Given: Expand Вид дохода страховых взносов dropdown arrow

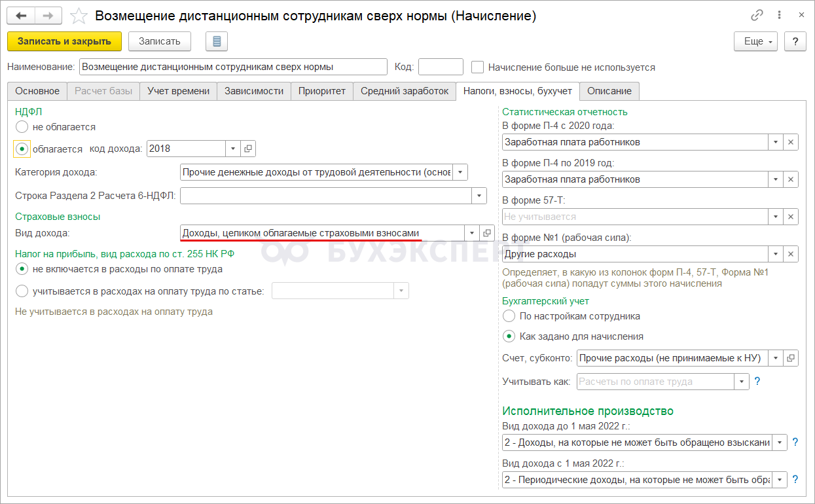Looking at the screenshot, I should tap(472, 233).
